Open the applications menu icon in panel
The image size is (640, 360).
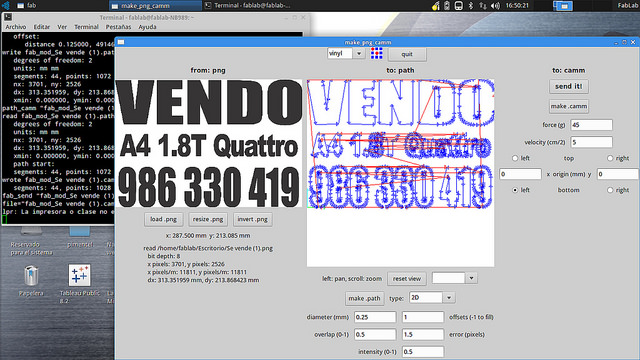click(x=6, y=6)
